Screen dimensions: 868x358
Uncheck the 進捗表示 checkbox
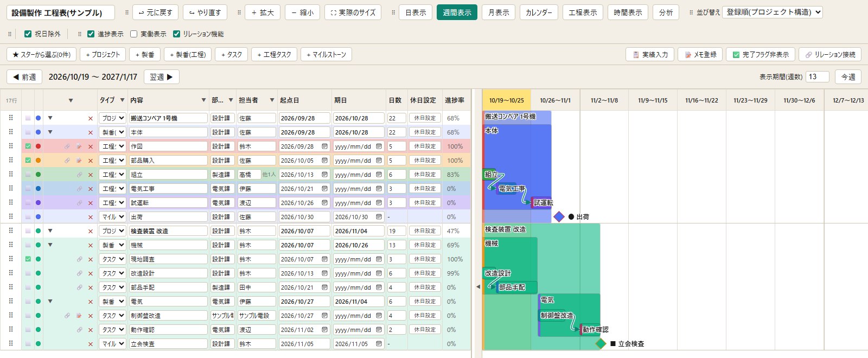(91, 34)
